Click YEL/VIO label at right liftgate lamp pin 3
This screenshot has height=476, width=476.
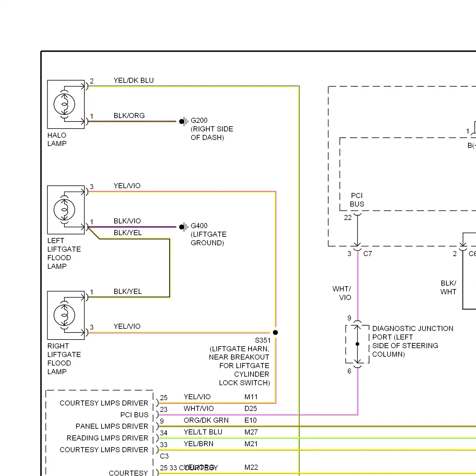coord(127,327)
